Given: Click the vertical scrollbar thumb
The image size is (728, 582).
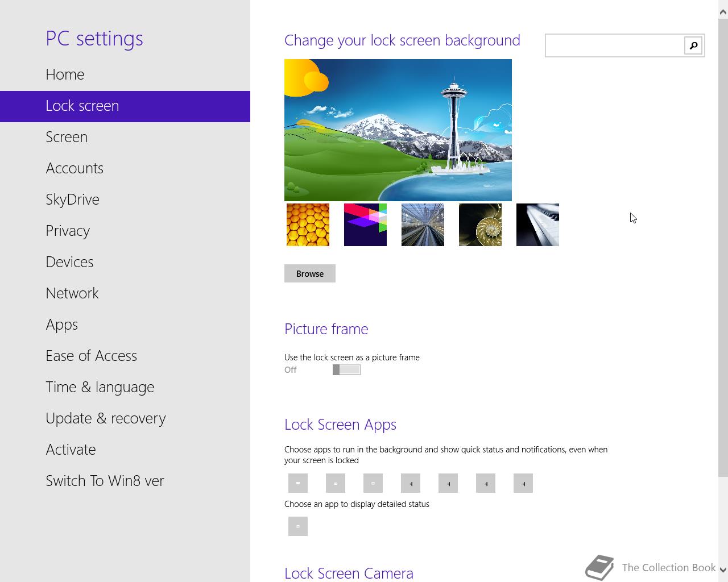Looking at the screenshot, I should click(723, 247).
